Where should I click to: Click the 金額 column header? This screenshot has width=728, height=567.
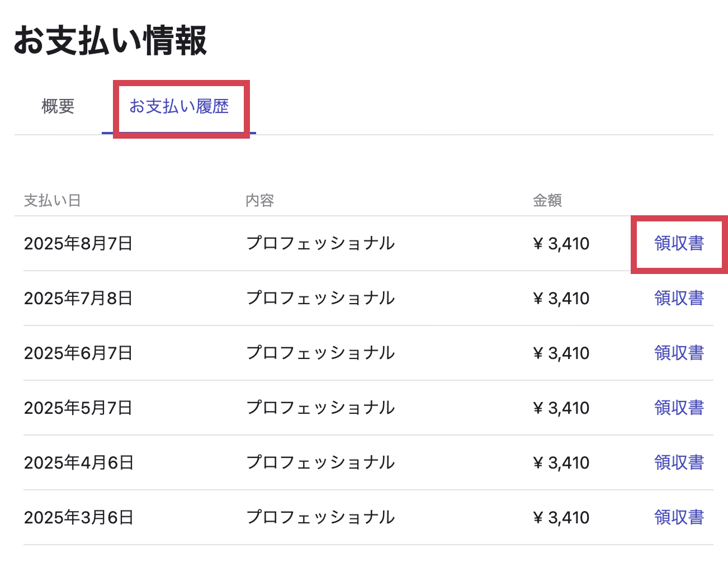[x=547, y=200]
